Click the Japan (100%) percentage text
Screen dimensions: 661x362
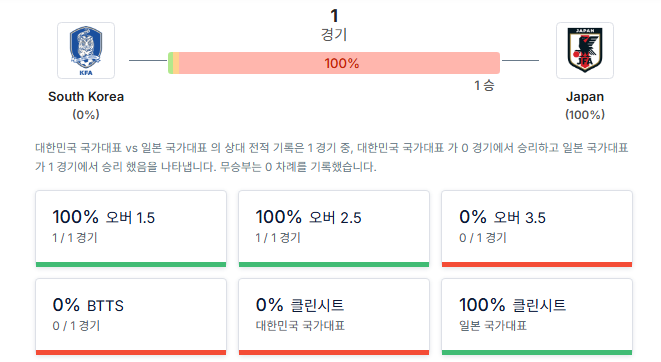(585, 115)
